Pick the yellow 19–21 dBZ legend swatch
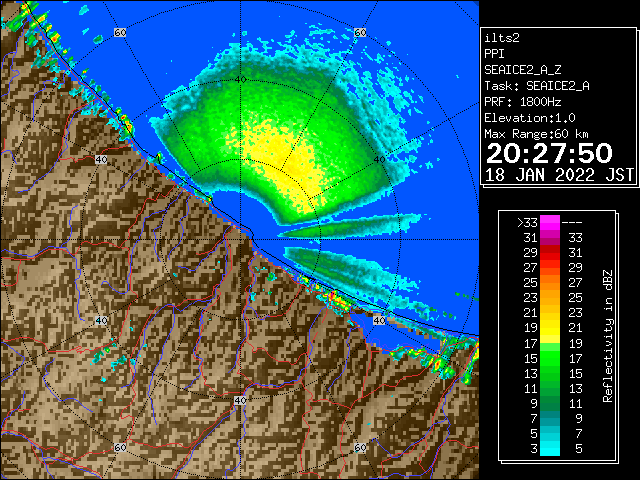 (550, 328)
